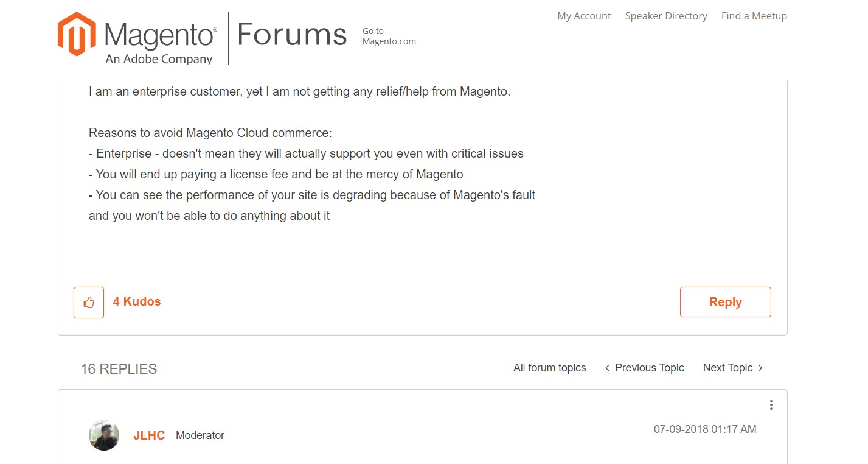The image size is (868, 464).
Task: Click the 'Reasons to avoid Magento Cloud commerce' line
Action: [x=210, y=133]
